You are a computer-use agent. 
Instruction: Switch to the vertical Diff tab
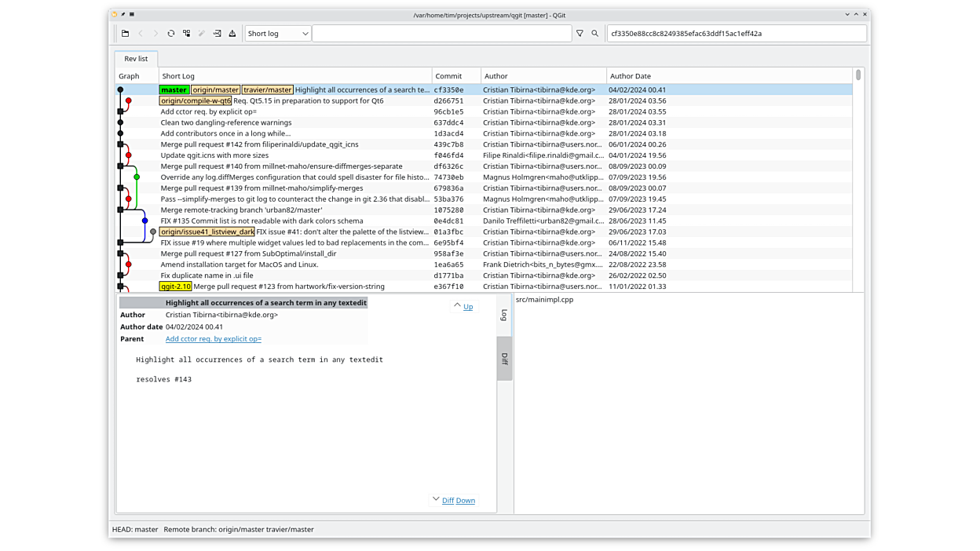tap(504, 359)
